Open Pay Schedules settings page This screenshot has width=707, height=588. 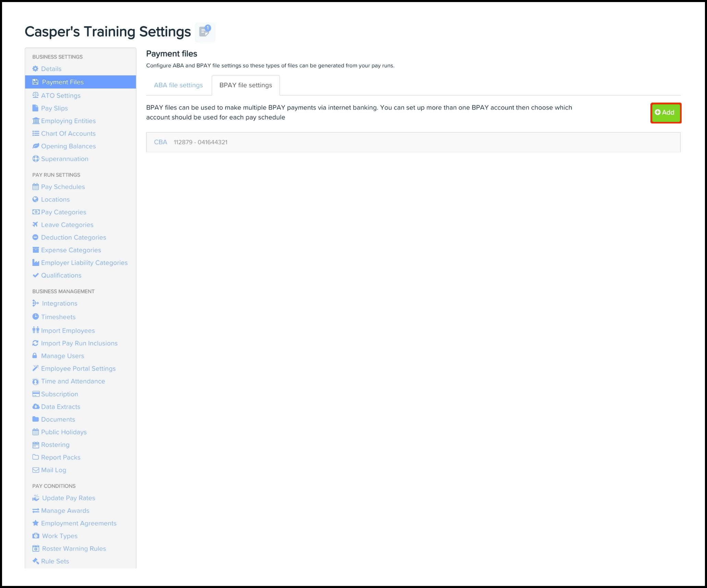63,187
